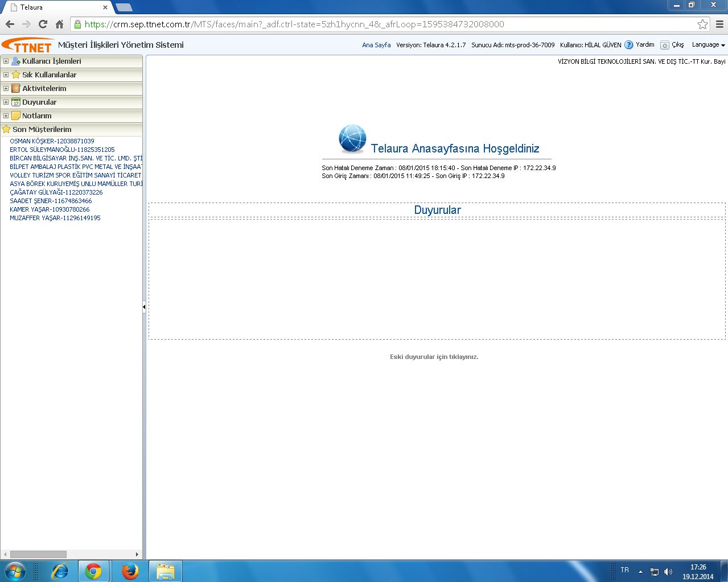Image resolution: width=728 pixels, height=582 pixels.
Task: Open Windows Explorer from the taskbar
Action: click(165, 571)
